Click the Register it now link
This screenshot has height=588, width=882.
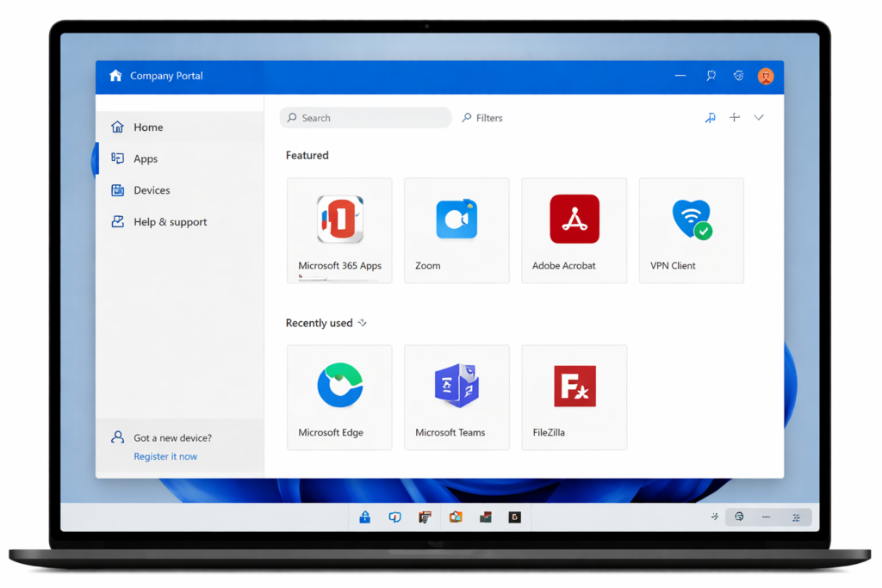[165, 456]
